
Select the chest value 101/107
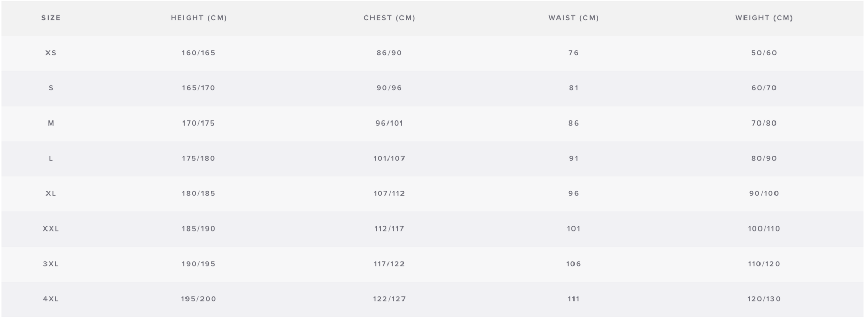pos(390,158)
